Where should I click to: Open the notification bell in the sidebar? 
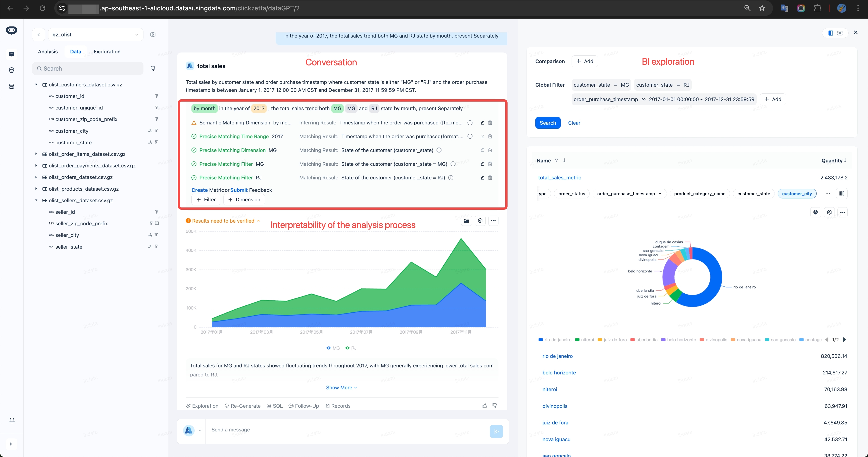click(12, 420)
